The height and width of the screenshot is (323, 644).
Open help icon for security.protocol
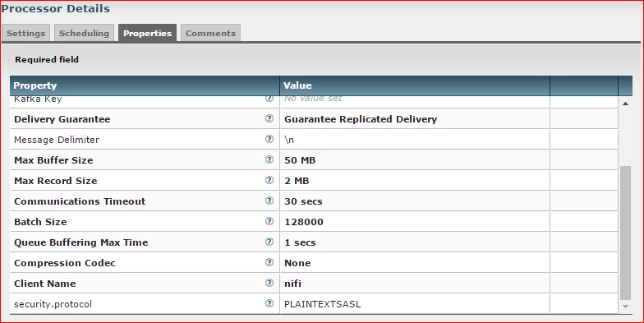(269, 303)
